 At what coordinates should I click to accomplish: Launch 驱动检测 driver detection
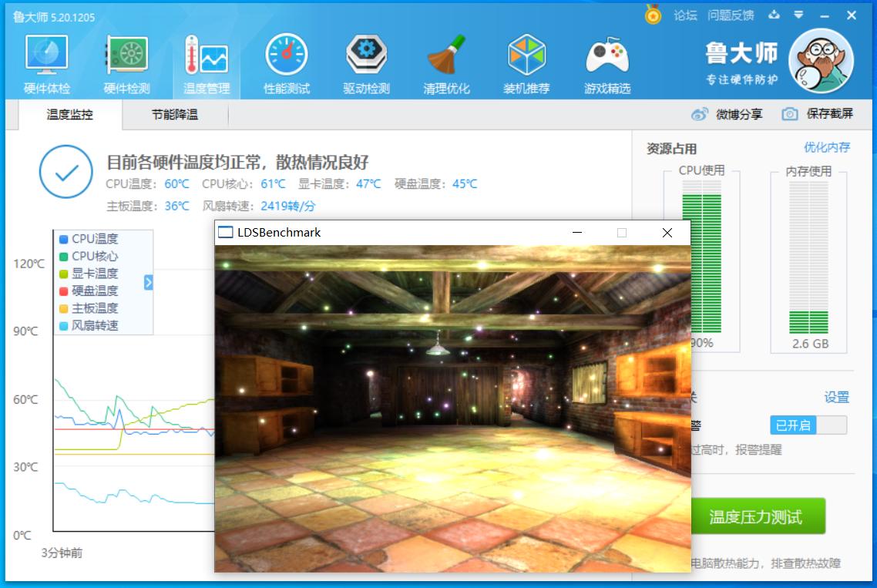click(x=366, y=62)
